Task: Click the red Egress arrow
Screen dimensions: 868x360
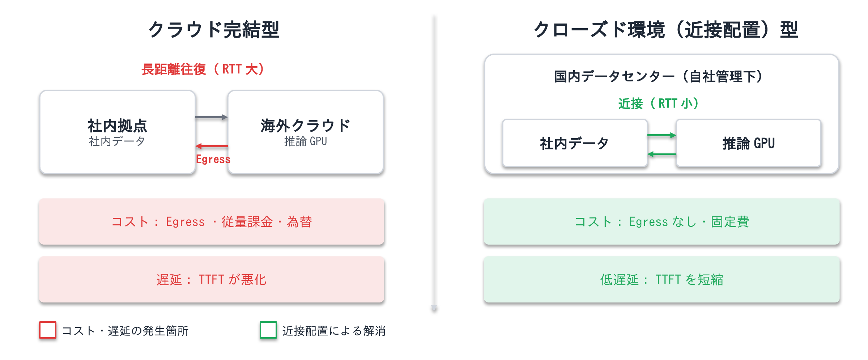Action: 212,146
